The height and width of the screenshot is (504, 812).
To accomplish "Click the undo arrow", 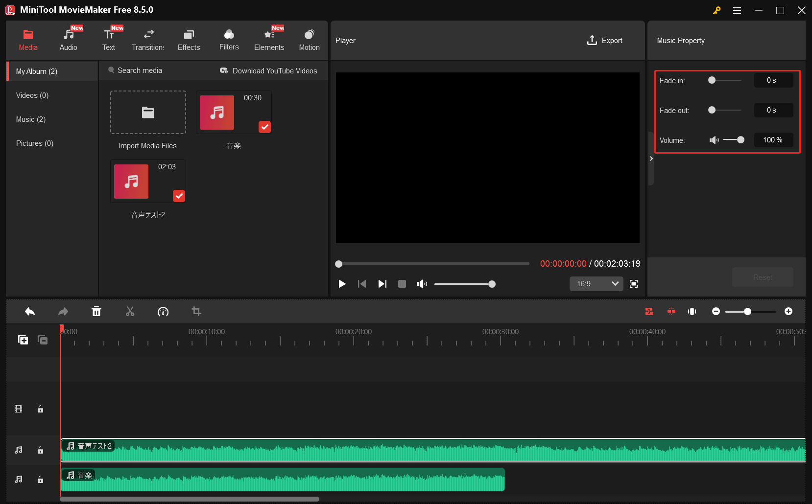I will pyautogui.click(x=29, y=311).
